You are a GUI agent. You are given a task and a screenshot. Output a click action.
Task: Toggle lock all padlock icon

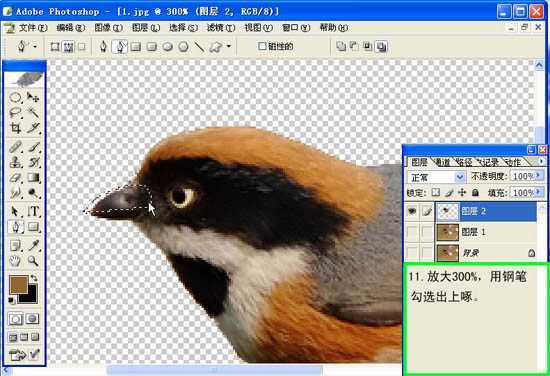(x=475, y=192)
